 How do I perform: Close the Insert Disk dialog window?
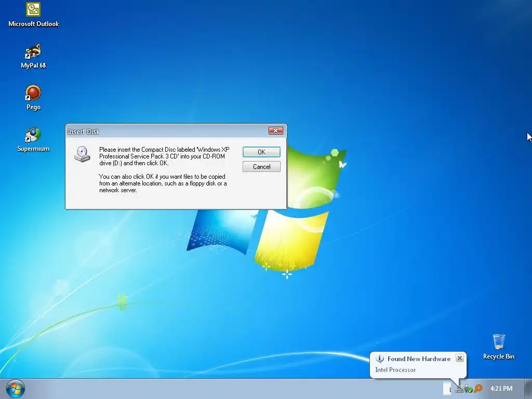coord(275,130)
